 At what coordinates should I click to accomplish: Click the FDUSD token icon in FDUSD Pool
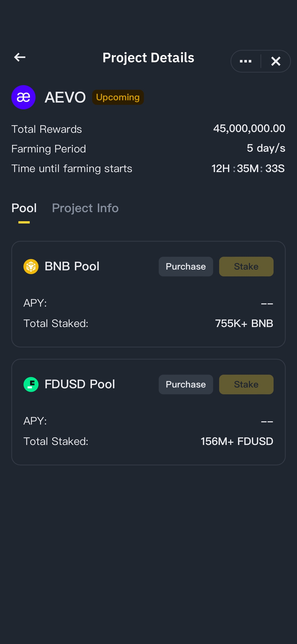click(x=30, y=384)
